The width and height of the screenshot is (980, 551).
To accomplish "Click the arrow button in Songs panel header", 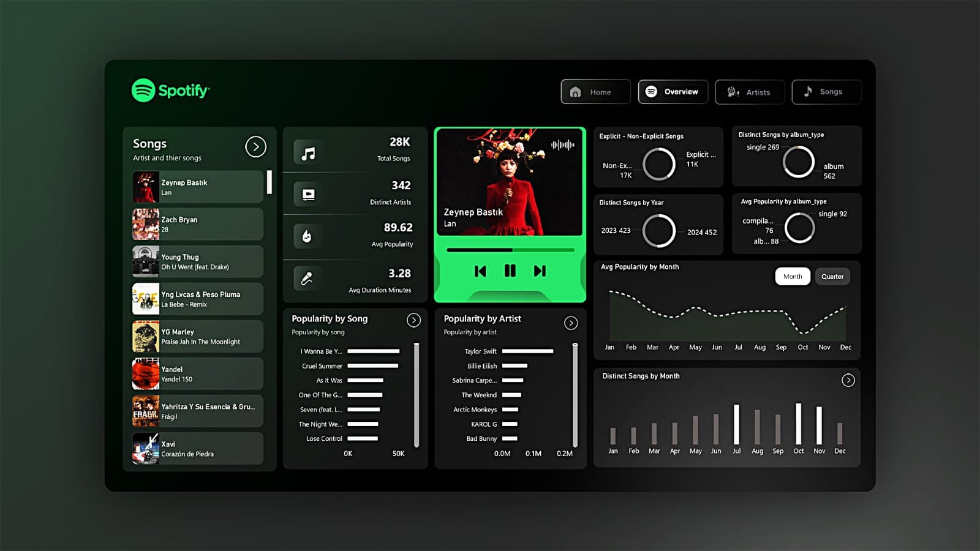I will (x=256, y=146).
